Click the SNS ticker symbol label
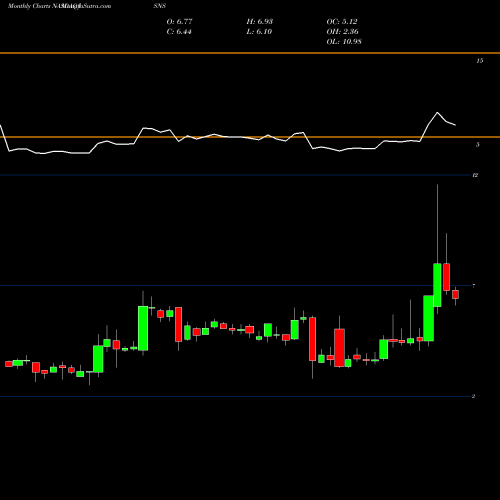Screen dimensions: 500x500 [160, 6]
